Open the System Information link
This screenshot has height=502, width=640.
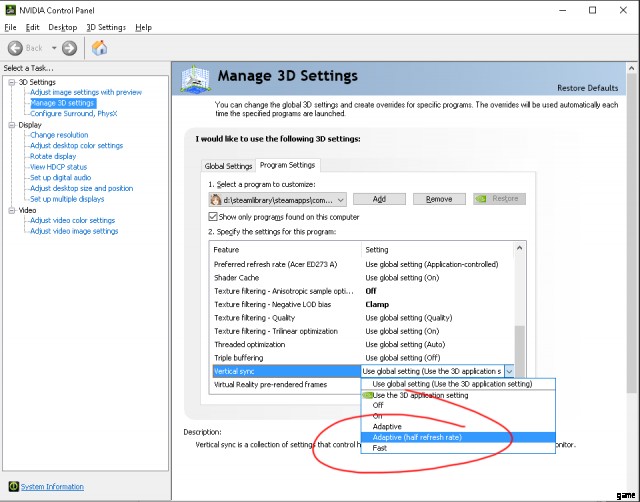pyautogui.click(x=52, y=487)
